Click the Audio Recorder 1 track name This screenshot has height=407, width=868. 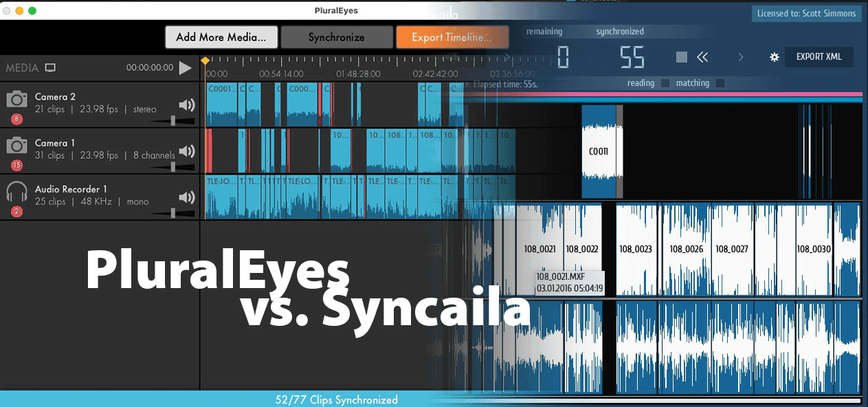[x=71, y=189]
